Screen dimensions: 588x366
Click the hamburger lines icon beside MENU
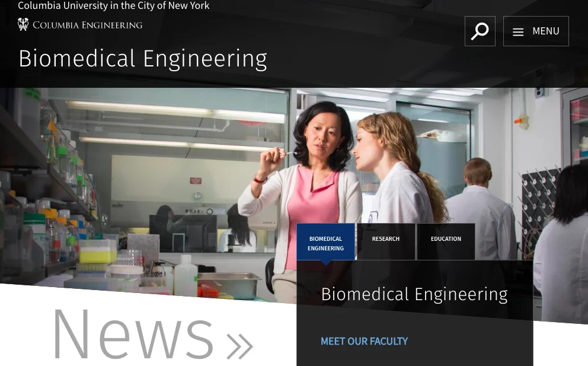tap(518, 32)
